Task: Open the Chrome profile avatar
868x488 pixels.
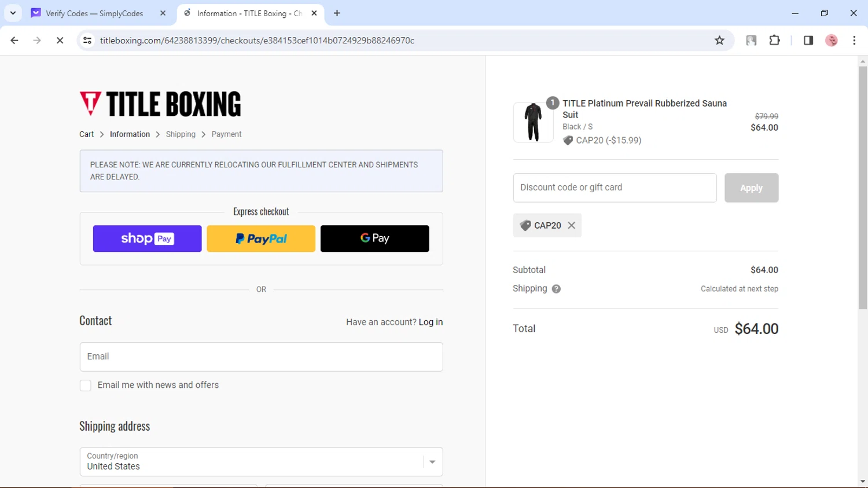Action: coord(832,41)
